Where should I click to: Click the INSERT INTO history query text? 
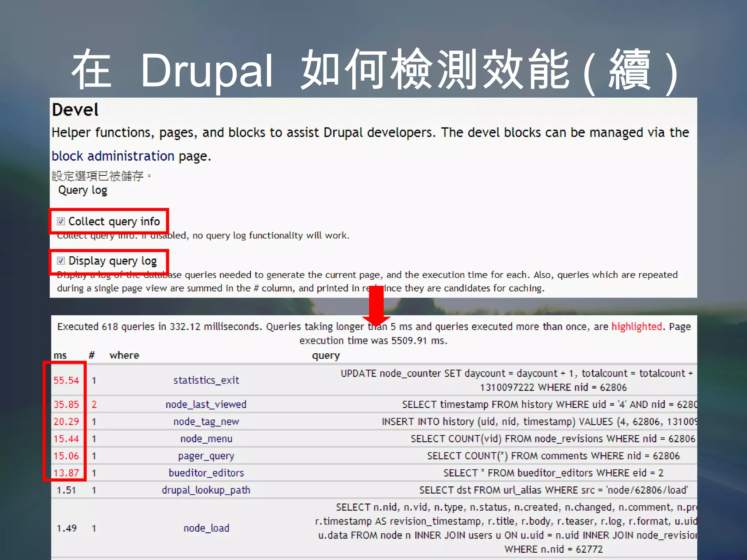click(539, 421)
